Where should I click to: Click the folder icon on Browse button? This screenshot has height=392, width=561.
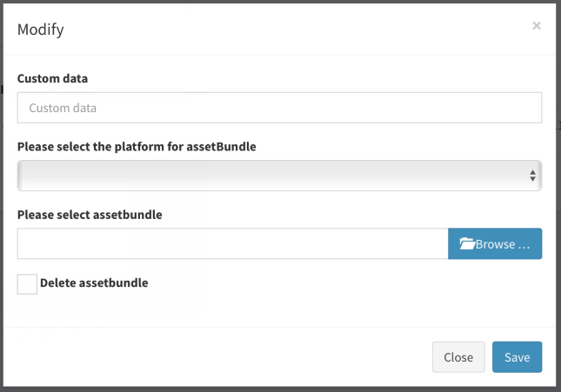click(467, 243)
